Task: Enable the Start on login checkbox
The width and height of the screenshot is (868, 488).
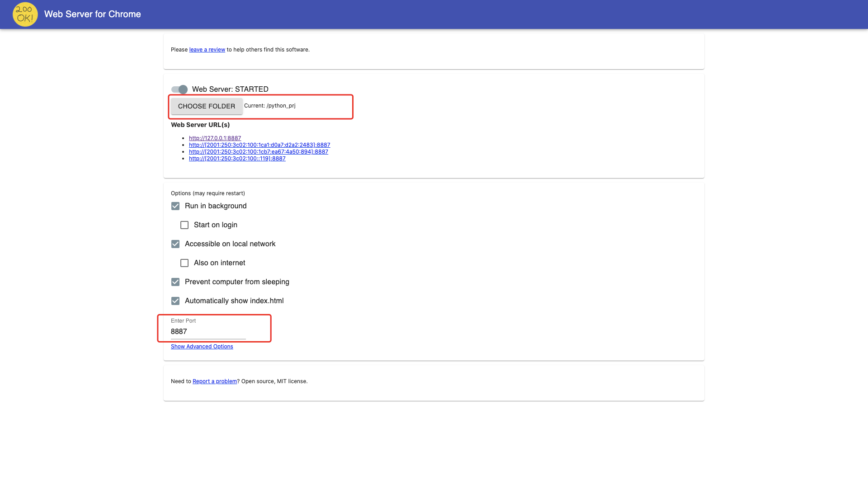Action: click(x=184, y=225)
